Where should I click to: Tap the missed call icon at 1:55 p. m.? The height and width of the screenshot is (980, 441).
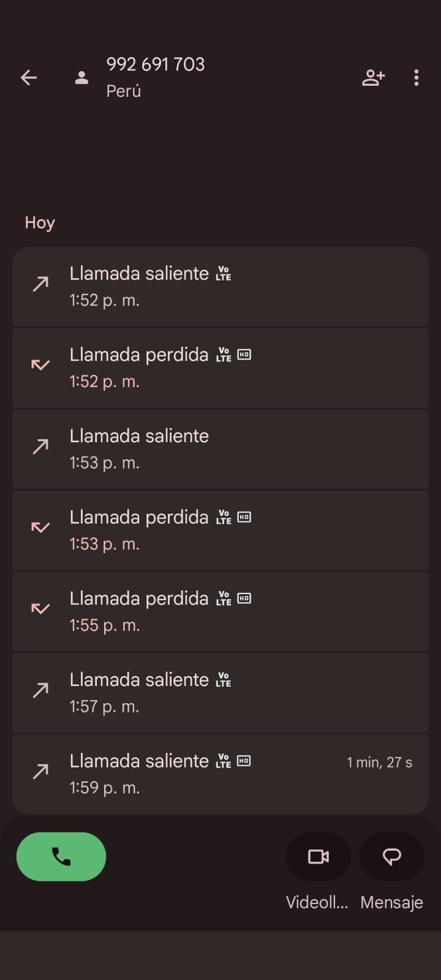(x=40, y=608)
